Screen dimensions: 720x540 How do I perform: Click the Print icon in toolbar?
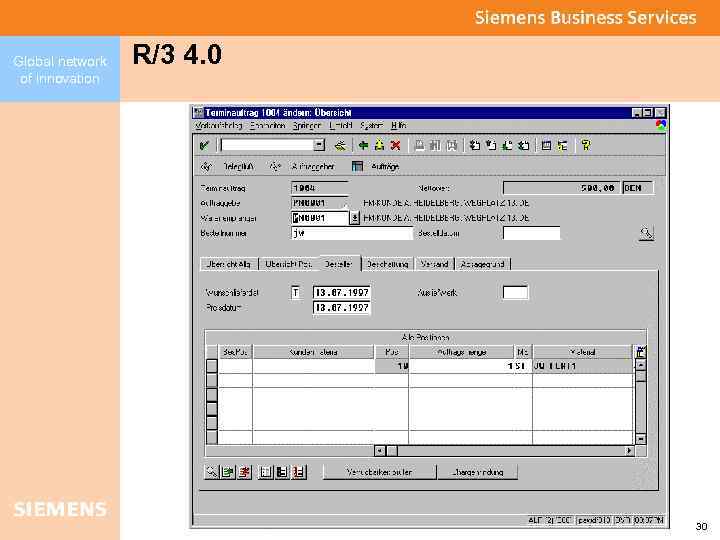coord(419,146)
